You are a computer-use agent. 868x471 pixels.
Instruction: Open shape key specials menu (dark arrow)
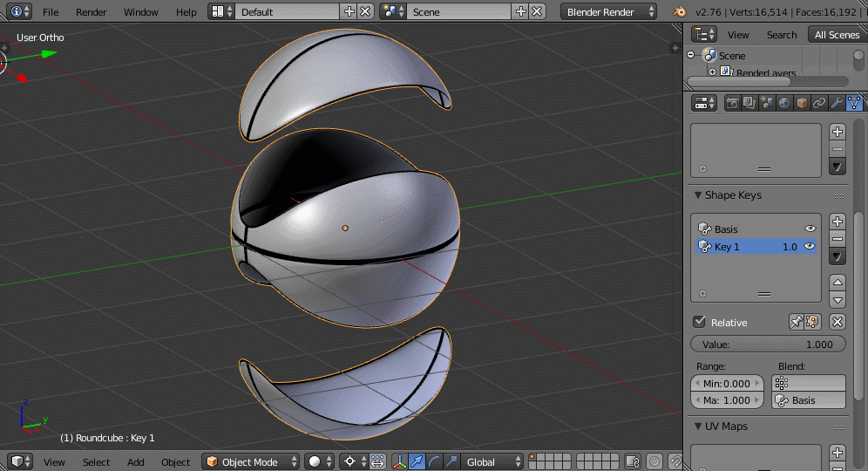[837, 256]
